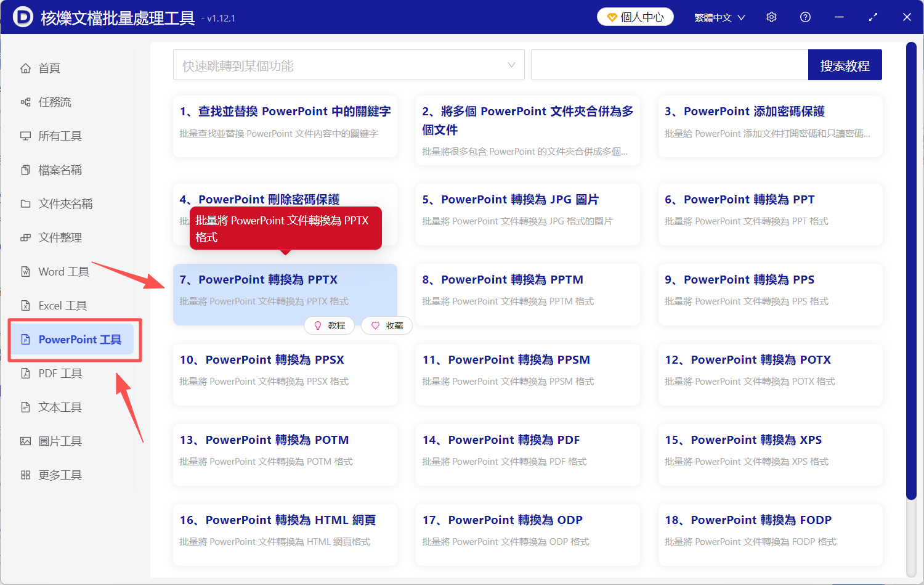Open Excel 工具 from the sidebar
The height and width of the screenshot is (585, 924).
(x=62, y=305)
